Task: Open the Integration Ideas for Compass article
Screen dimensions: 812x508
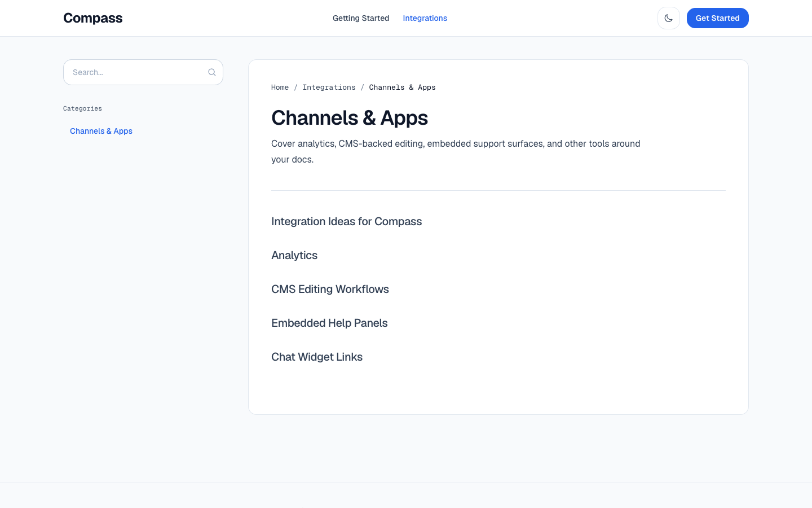Action: coord(346,221)
